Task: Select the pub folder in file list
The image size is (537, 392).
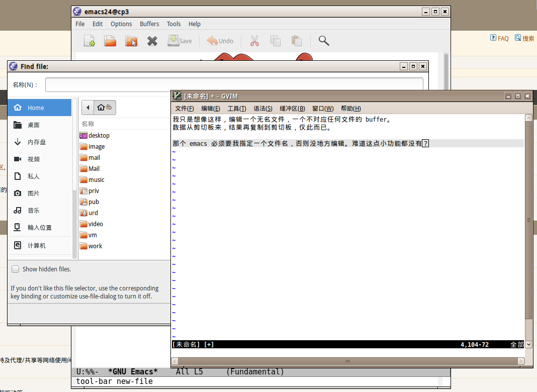Action: [89, 202]
